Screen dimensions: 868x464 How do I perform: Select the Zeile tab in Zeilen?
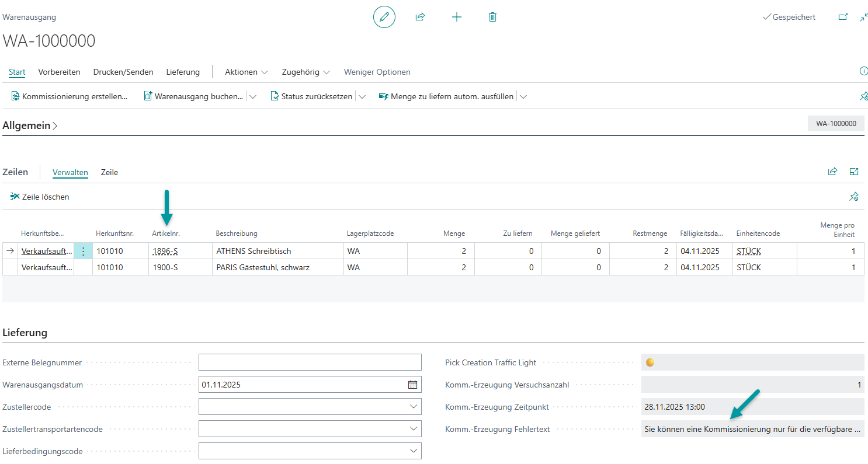109,173
